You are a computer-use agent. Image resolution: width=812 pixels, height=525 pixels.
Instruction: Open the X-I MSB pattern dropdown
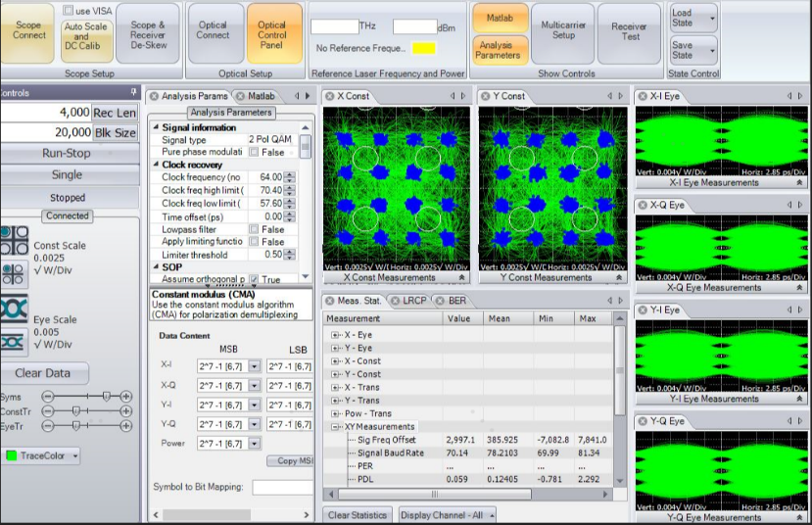(255, 364)
